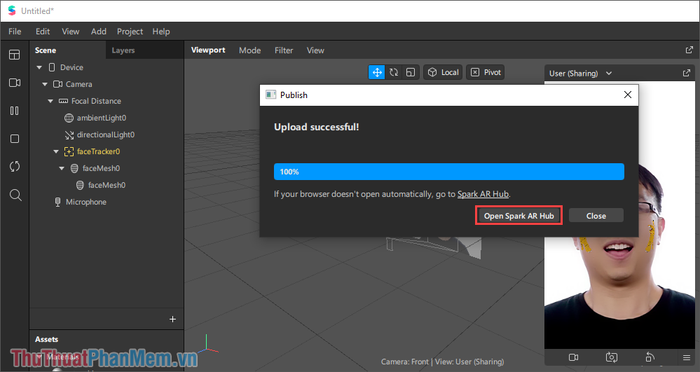Collapse the parent faceMesh0 node
The height and width of the screenshot is (372, 700).
pos(62,168)
